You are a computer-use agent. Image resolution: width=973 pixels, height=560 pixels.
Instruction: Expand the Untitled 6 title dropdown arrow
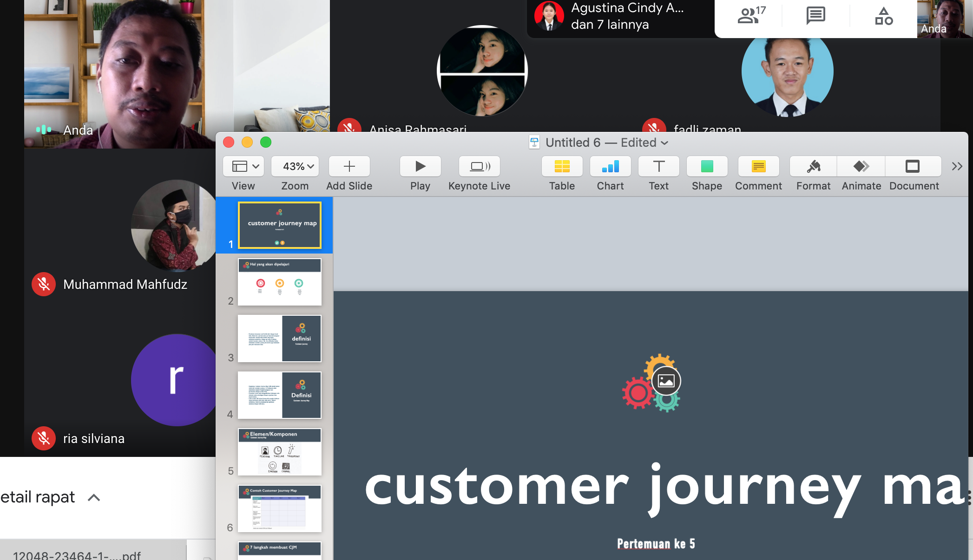(x=665, y=143)
